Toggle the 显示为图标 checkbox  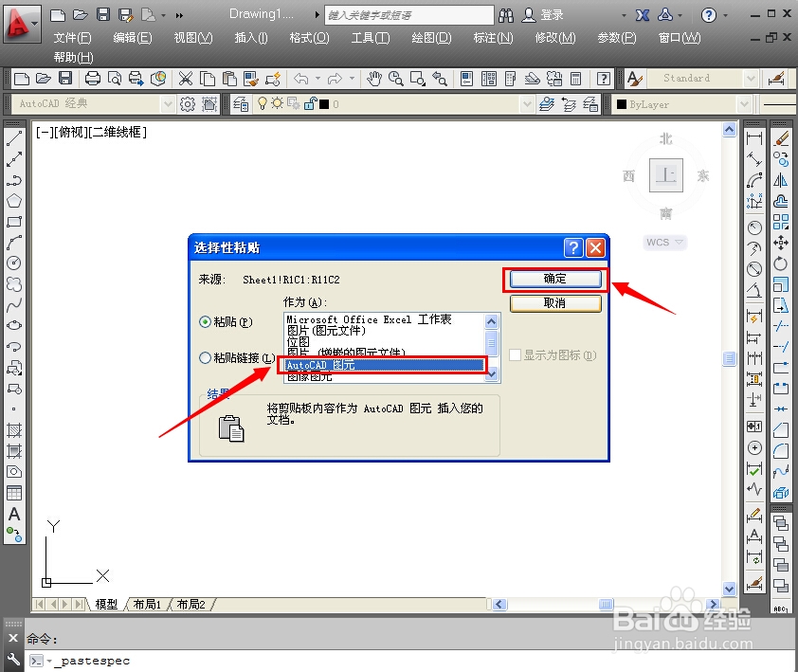[515, 354]
